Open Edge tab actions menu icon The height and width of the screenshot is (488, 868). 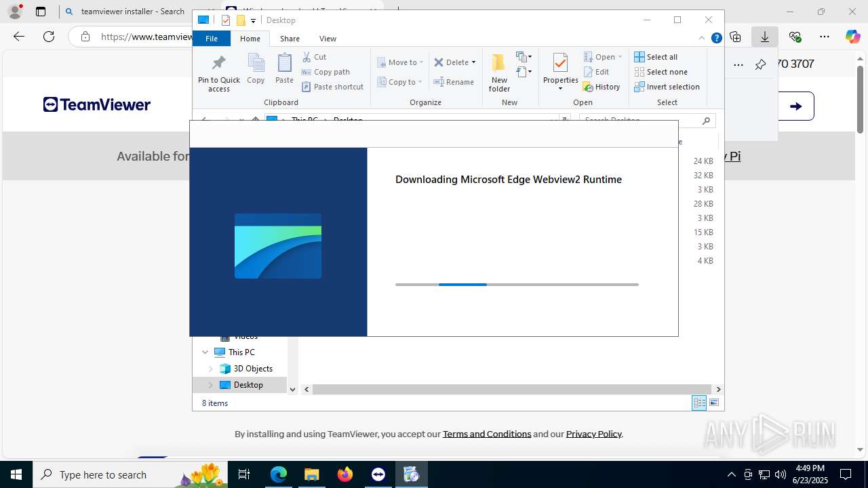click(41, 12)
